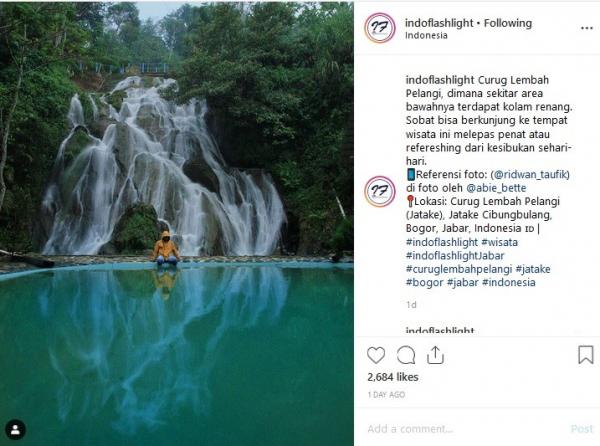Share the post with share icon
The image size is (600, 446).
point(435,355)
